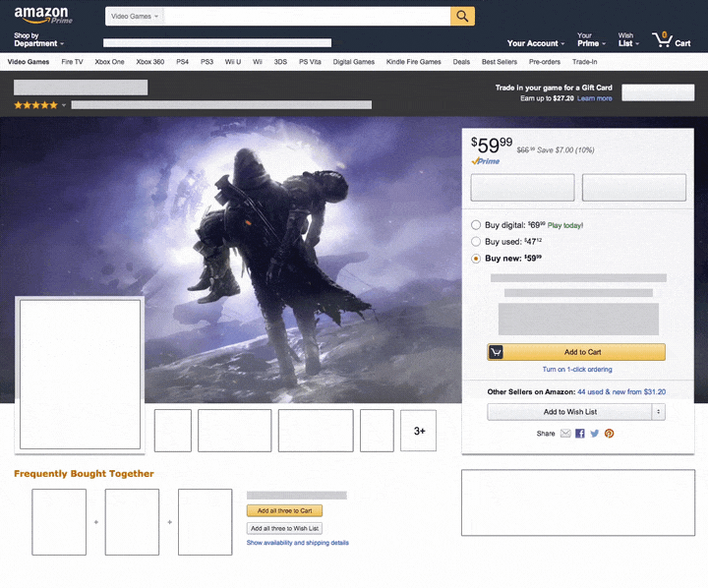This screenshot has height=588, width=708.
Task: Share on Twitter icon
Action: tap(594, 434)
